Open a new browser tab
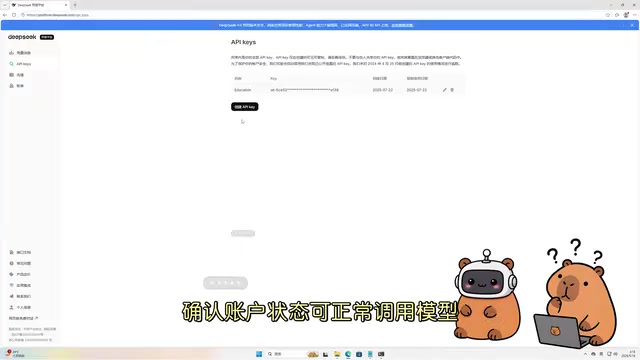Viewport: 640px width, 360px height. [x=75, y=5]
